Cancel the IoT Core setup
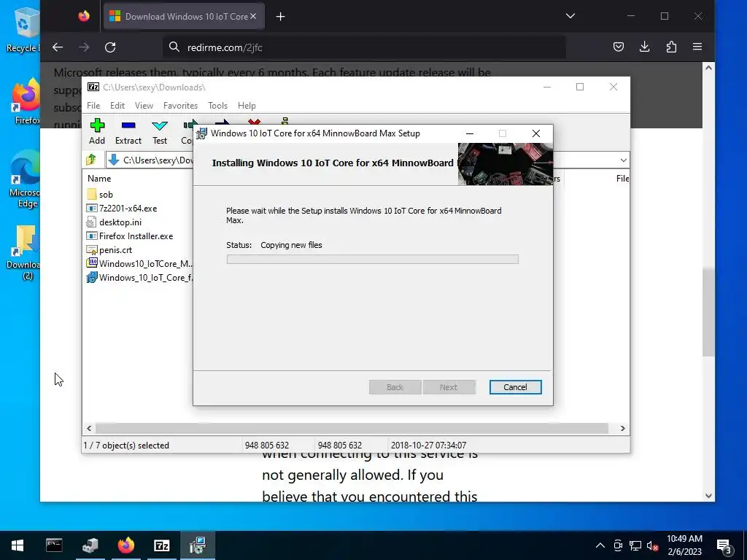Viewport: 747px width, 560px height. [515, 387]
